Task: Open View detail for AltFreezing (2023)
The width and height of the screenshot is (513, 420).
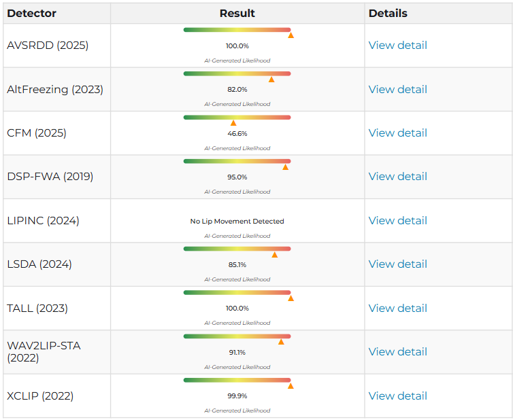Action: coord(397,89)
